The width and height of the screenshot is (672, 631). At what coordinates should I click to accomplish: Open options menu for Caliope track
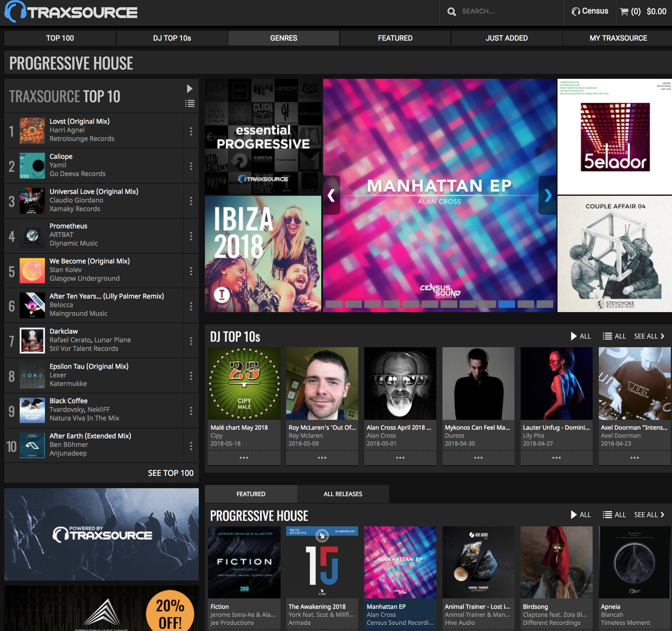click(x=191, y=166)
